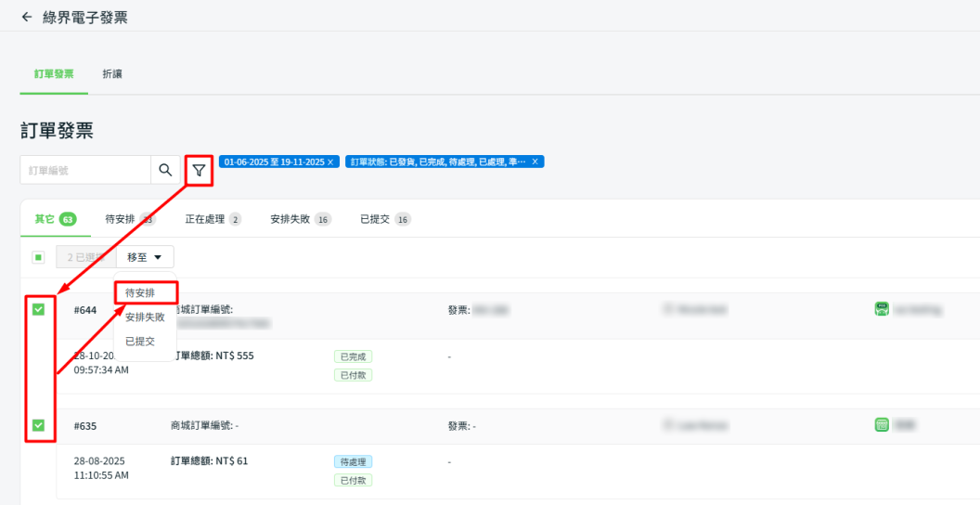Open the 安排失敗 status tab
The width and height of the screenshot is (980, 505).
click(300, 219)
